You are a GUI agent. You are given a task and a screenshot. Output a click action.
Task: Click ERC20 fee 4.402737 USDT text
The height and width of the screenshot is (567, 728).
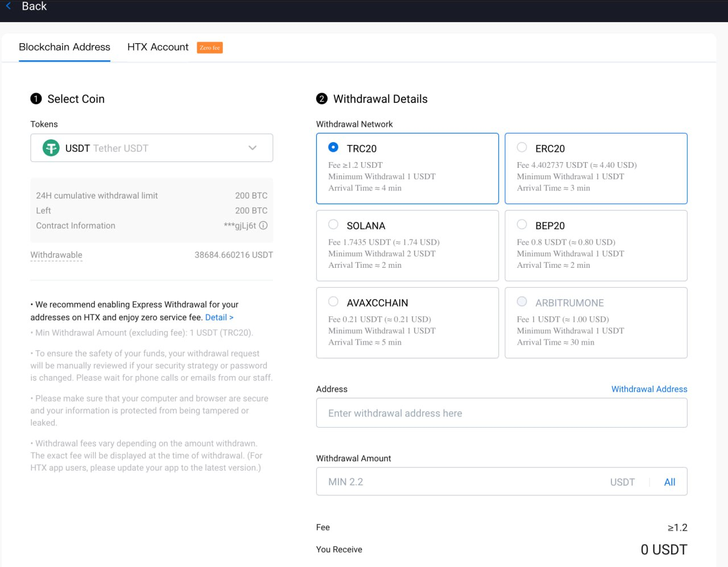point(577,165)
